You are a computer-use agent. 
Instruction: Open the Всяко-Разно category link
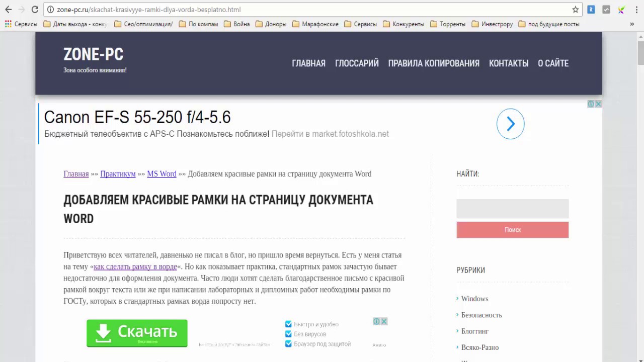point(480,347)
